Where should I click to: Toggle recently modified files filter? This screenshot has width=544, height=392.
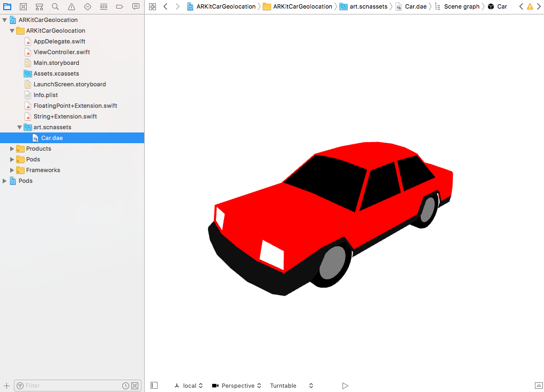[x=125, y=386]
